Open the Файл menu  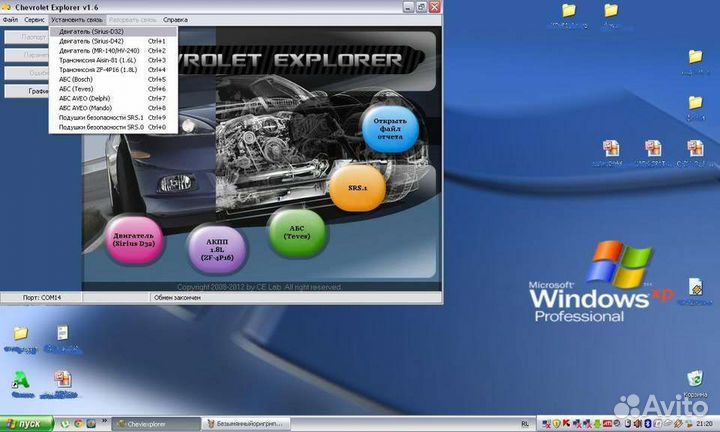coord(10,19)
